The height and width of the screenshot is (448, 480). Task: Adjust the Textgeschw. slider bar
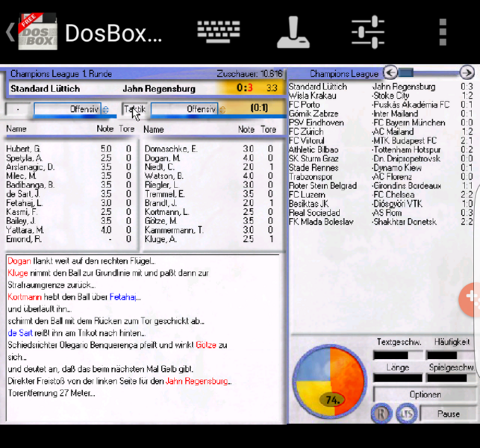[x=397, y=355]
